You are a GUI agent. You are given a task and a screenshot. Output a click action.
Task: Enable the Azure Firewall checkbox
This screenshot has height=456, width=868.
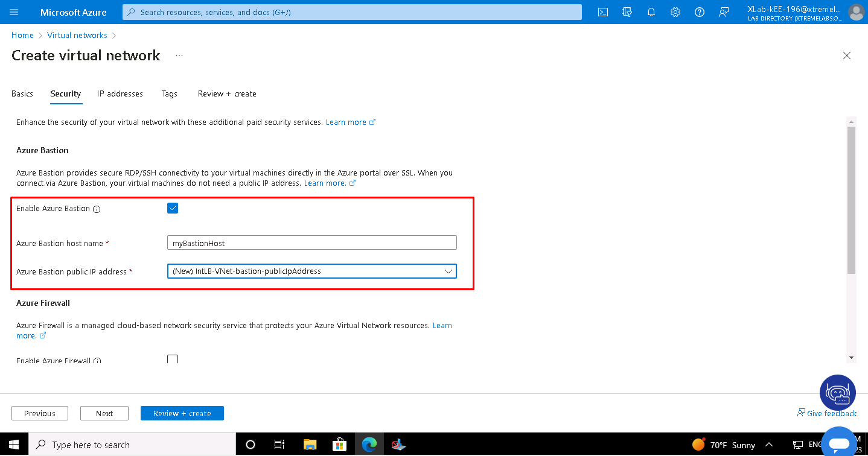pyautogui.click(x=173, y=359)
